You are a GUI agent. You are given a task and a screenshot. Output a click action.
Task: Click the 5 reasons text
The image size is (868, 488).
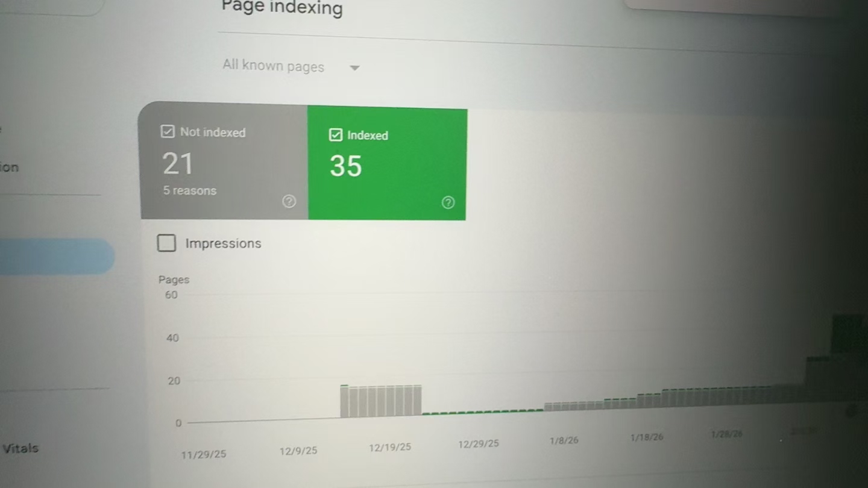coord(189,190)
